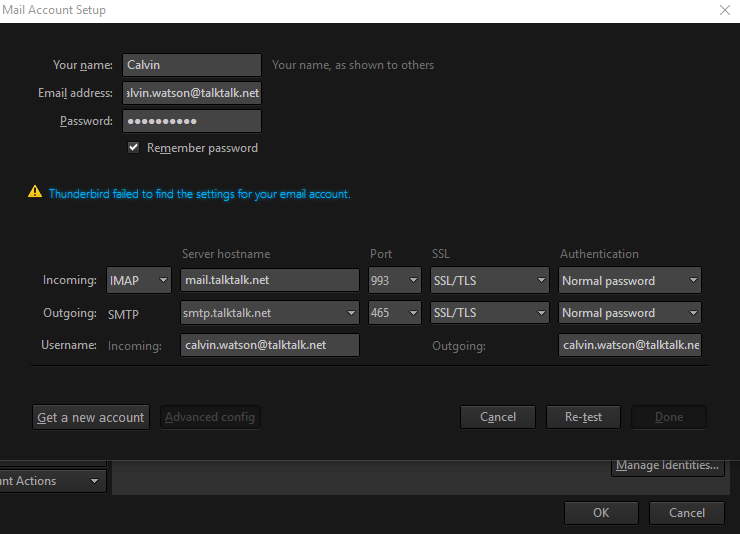Toggle the Remember password checkbox

point(134,148)
